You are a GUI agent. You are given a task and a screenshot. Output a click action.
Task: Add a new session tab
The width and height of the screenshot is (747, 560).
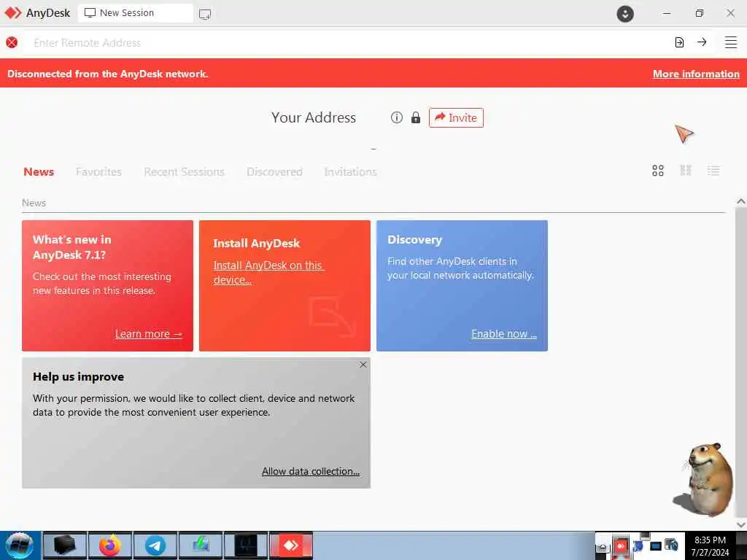point(205,14)
